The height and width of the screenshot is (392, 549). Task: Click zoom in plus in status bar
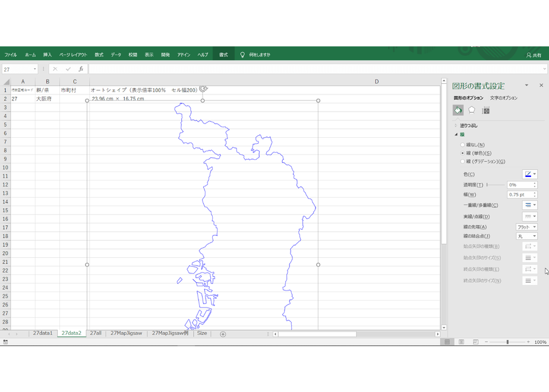pos(528,342)
